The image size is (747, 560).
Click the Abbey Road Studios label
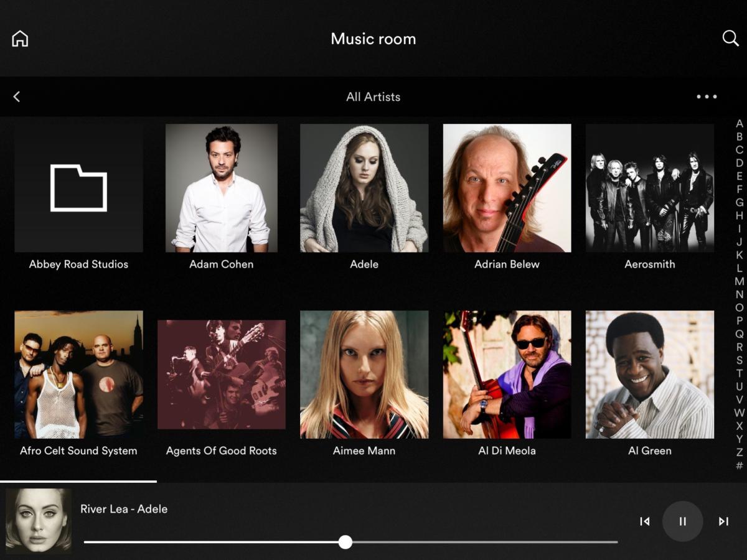pyautogui.click(x=78, y=264)
